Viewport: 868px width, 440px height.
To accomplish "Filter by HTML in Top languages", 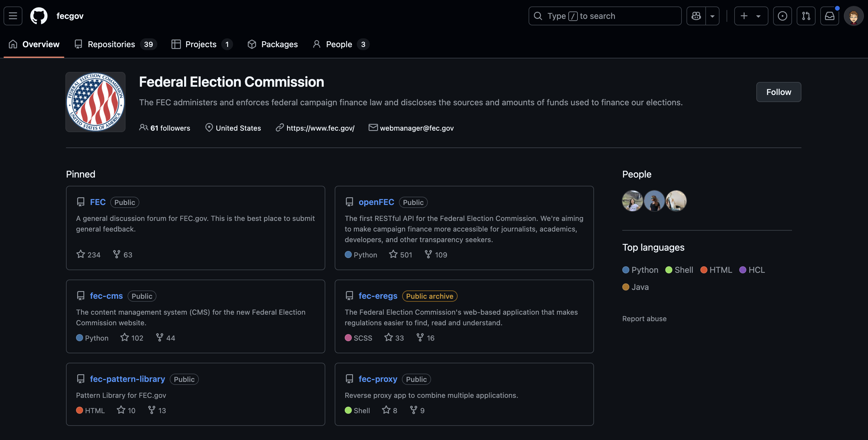I will pyautogui.click(x=716, y=270).
